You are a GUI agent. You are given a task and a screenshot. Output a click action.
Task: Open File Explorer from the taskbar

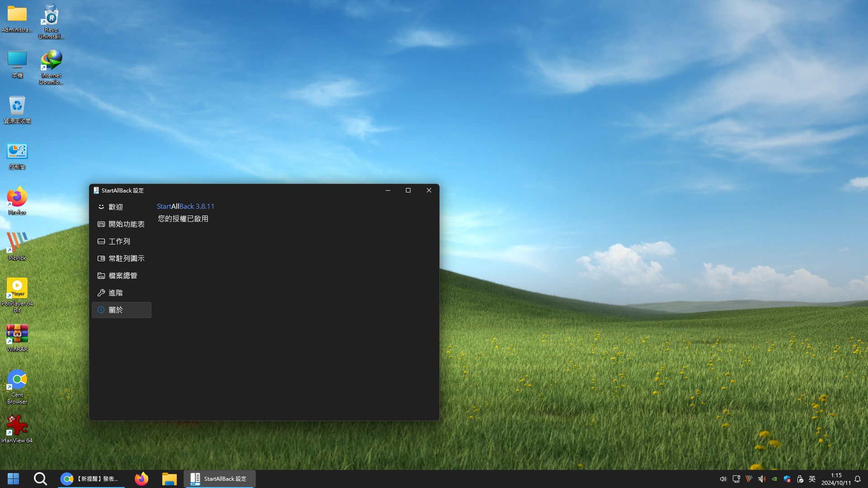coord(170,479)
